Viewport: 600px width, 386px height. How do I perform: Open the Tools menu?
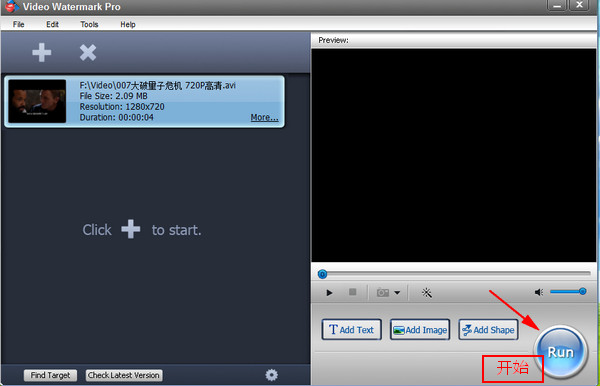tap(89, 24)
